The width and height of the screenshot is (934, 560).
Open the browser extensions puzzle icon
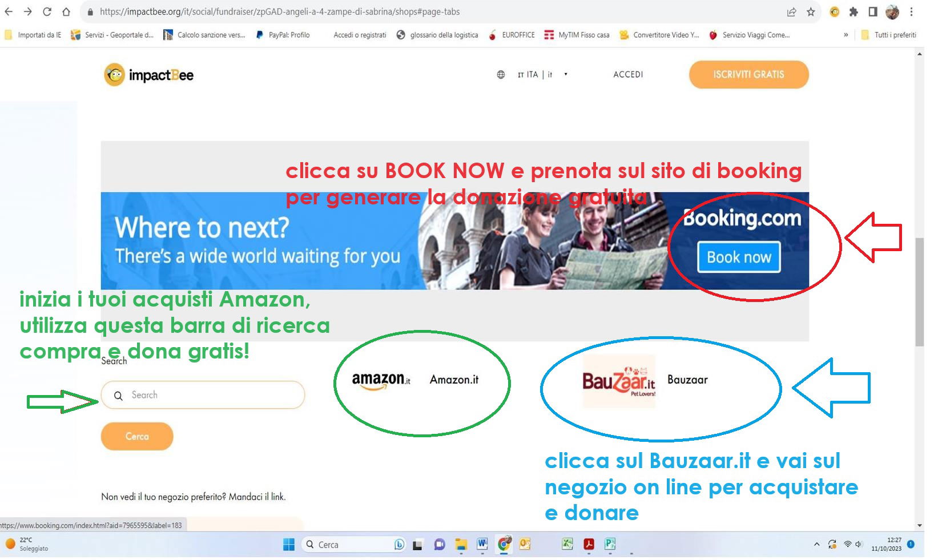[854, 12]
